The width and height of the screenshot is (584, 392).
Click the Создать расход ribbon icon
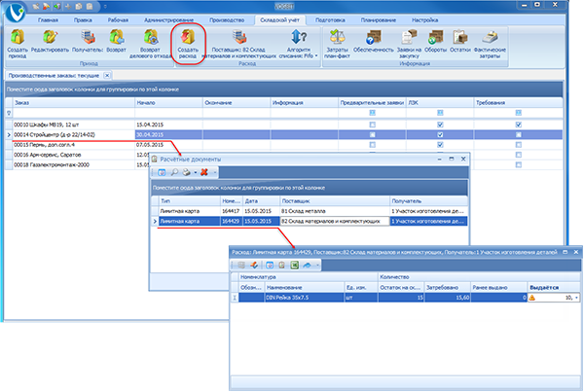tap(190, 42)
